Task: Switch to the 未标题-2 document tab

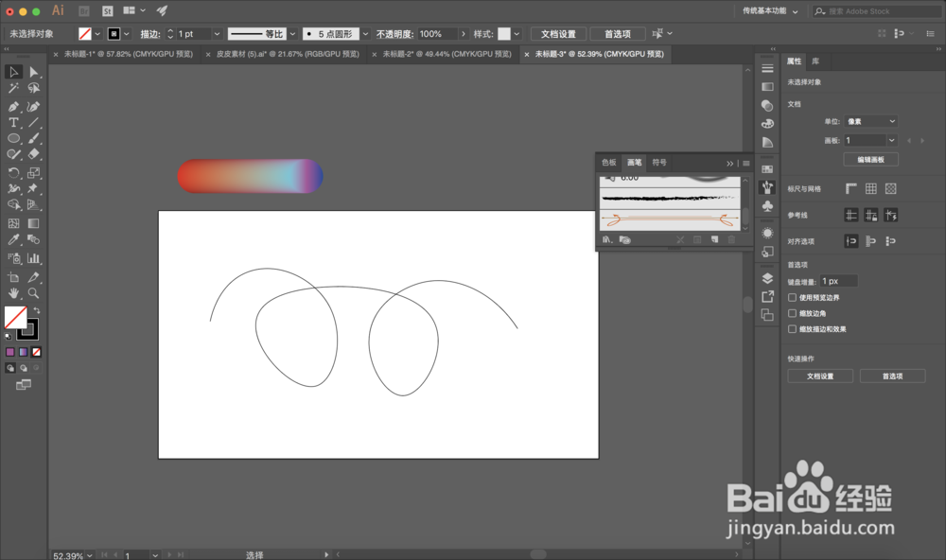Action: pyautogui.click(x=447, y=54)
